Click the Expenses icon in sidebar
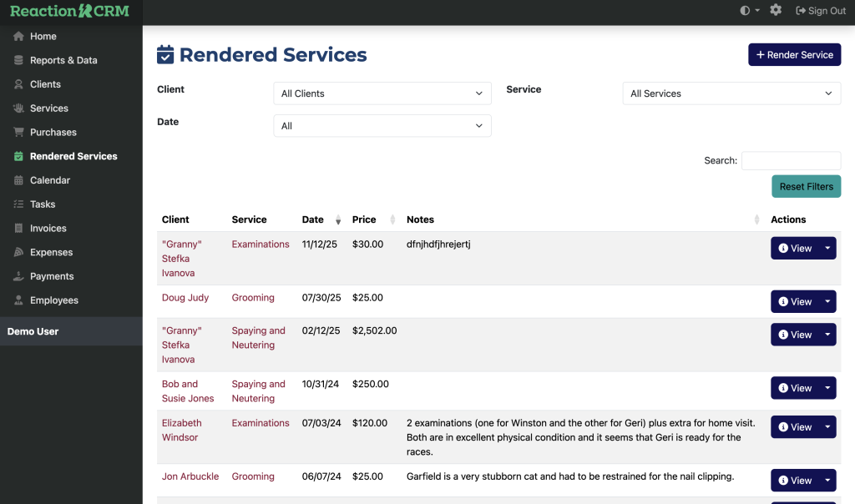The height and width of the screenshot is (504, 855). 18,252
